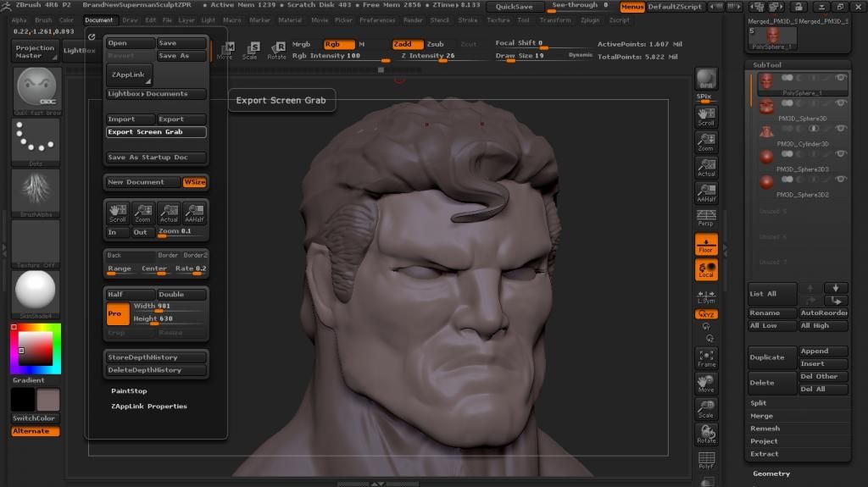868x487 pixels.
Task: Toggle the WSize button
Action: (194, 182)
